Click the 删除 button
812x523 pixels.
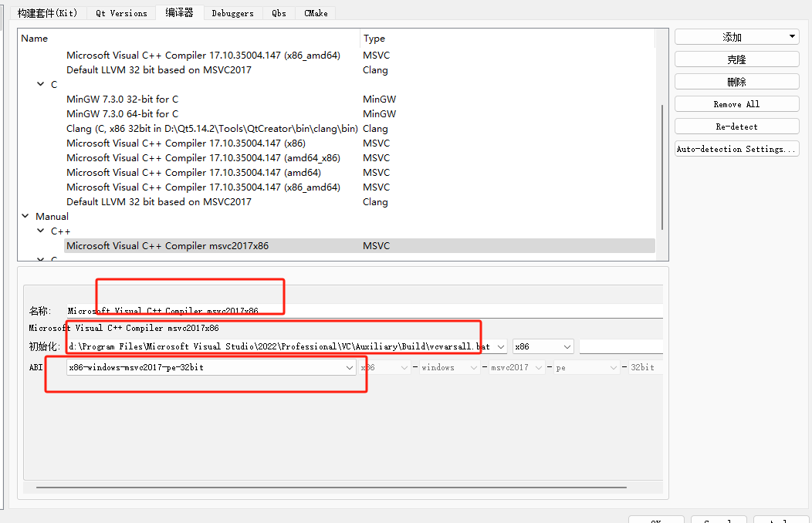tap(736, 82)
